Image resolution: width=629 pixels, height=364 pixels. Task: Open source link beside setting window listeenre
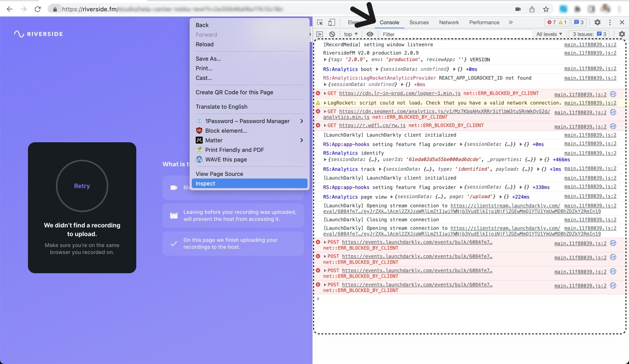[590, 45]
